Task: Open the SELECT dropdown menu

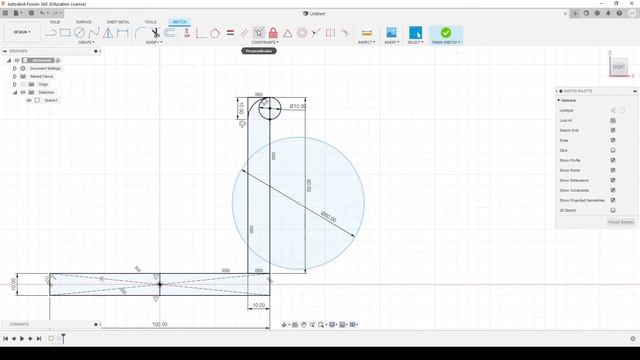Action: [415, 42]
